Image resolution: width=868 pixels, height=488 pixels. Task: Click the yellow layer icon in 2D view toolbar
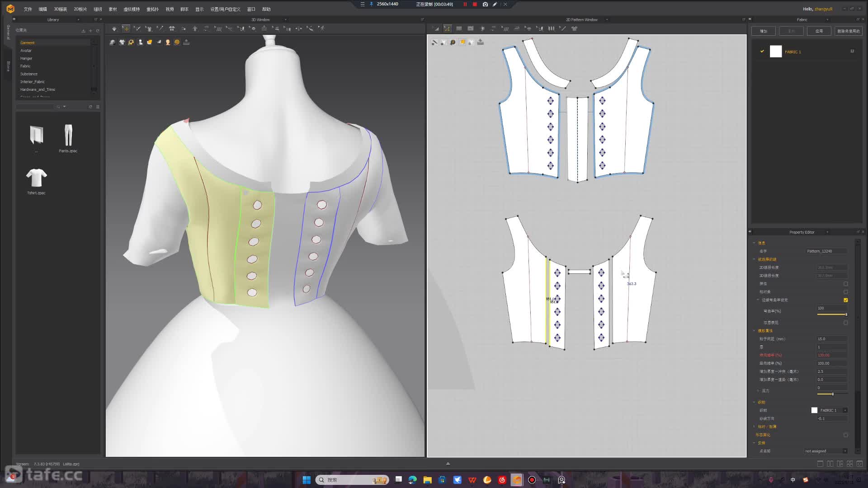pyautogui.click(x=462, y=42)
